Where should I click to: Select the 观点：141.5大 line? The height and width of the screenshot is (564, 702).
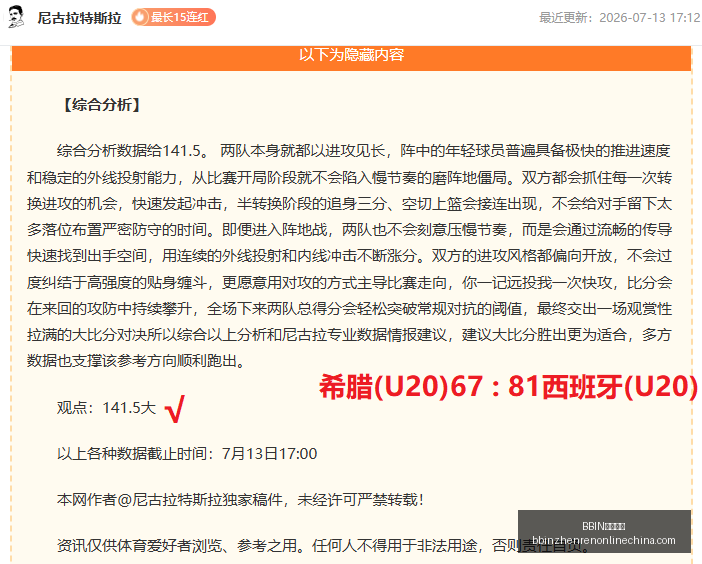(107, 408)
